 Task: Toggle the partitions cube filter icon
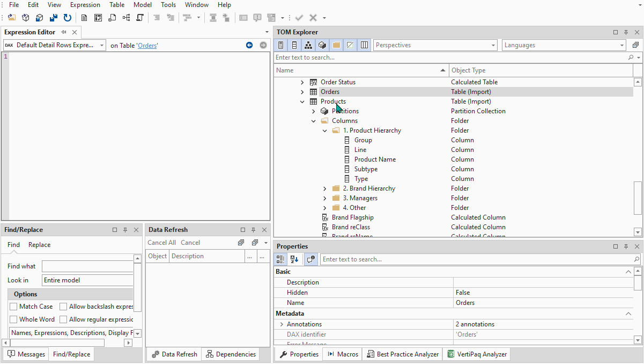click(x=322, y=45)
